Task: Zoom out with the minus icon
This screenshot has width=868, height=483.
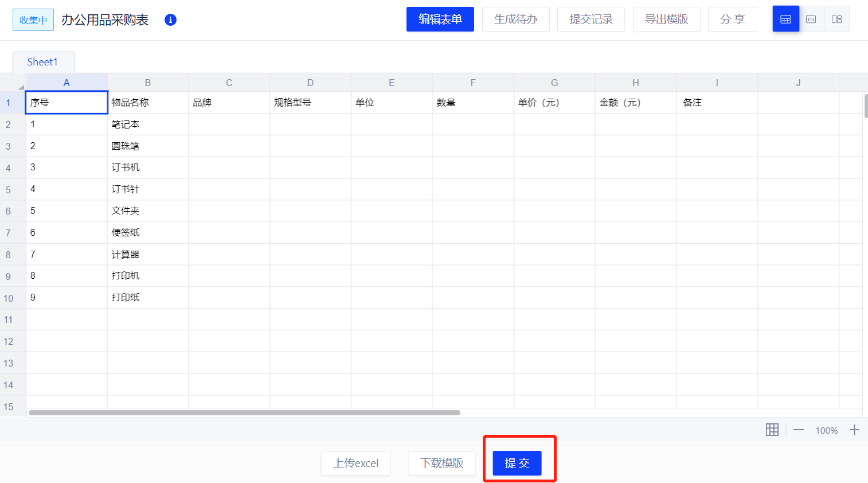Action: [799, 430]
